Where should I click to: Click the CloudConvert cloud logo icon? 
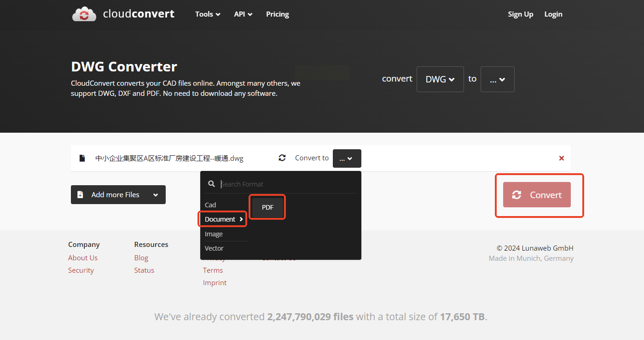click(84, 14)
